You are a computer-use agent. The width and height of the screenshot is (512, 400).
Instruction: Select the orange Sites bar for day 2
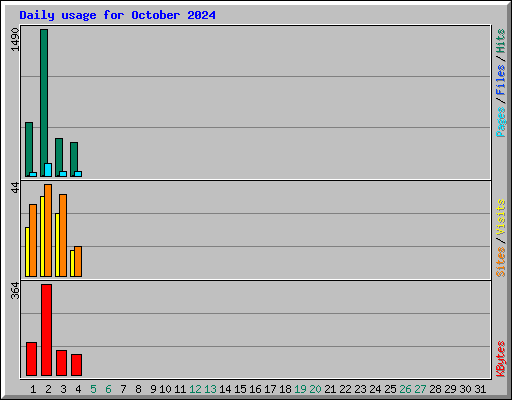(x=48, y=230)
